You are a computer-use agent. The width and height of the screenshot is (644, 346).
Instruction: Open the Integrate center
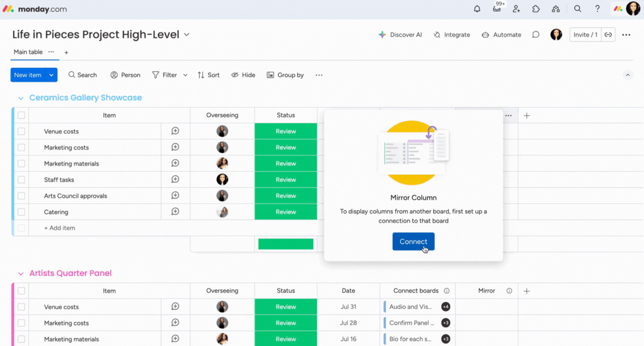(x=452, y=35)
